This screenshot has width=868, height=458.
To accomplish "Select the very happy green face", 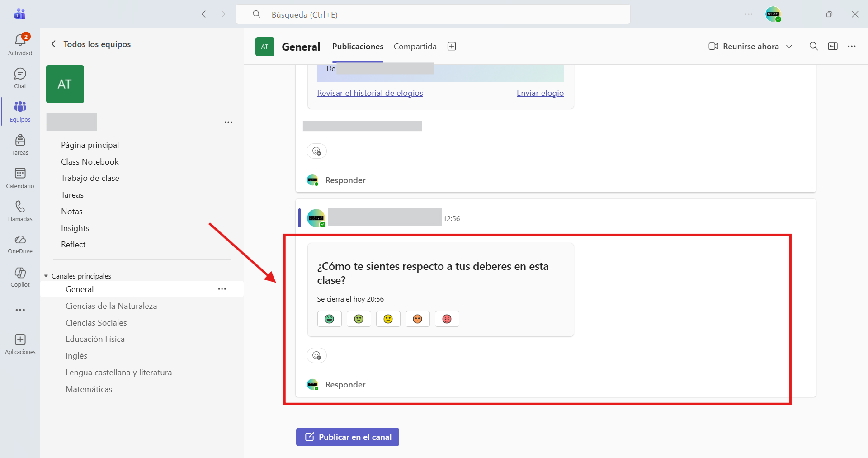I will [329, 319].
